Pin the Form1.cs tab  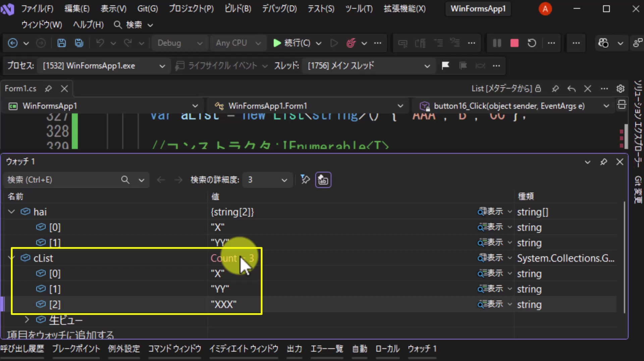coord(48,89)
